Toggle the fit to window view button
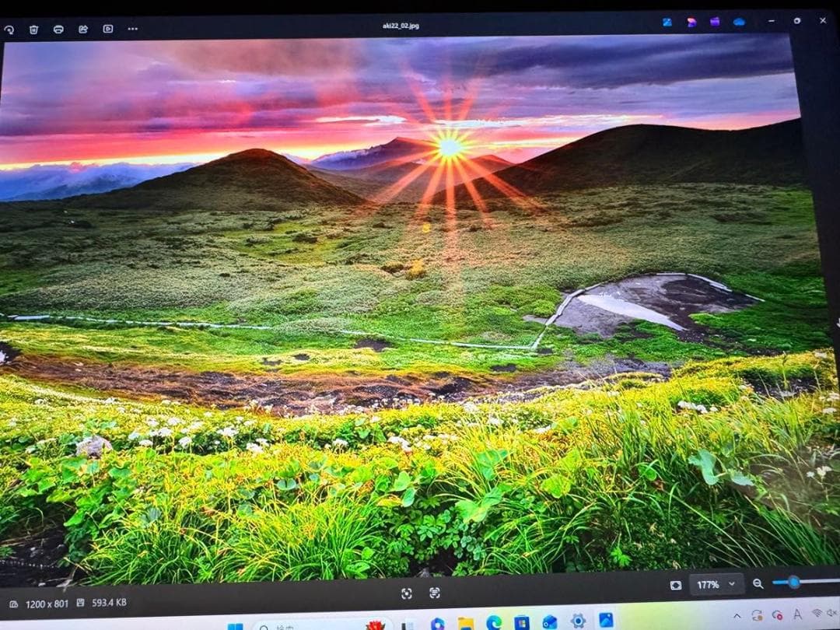This screenshot has height=630, width=840. (675, 585)
